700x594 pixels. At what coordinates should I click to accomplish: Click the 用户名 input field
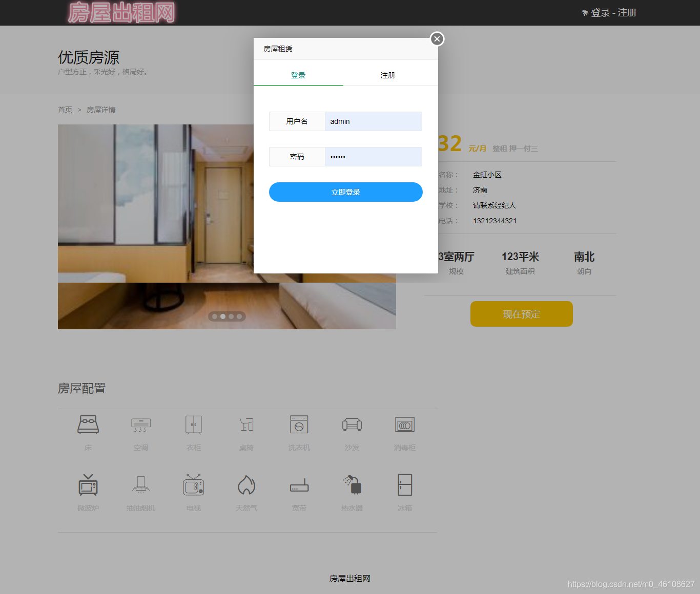click(373, 121)
